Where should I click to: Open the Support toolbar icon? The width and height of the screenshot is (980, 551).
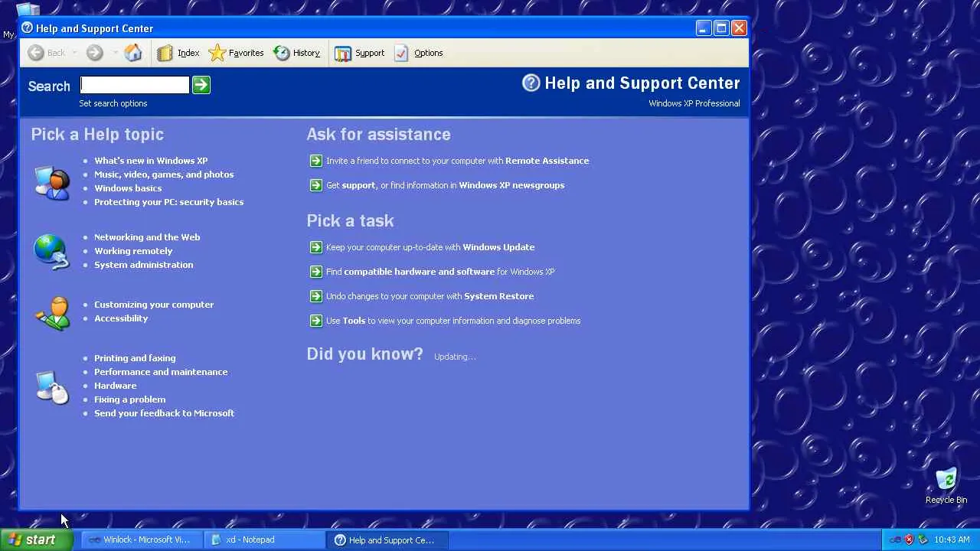[343, 53]
